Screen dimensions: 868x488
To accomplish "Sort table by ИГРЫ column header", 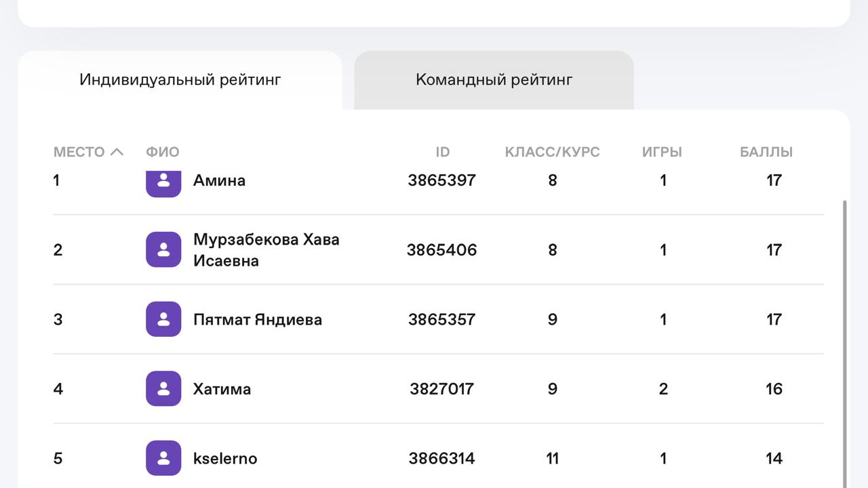I will tap(662, 152).
